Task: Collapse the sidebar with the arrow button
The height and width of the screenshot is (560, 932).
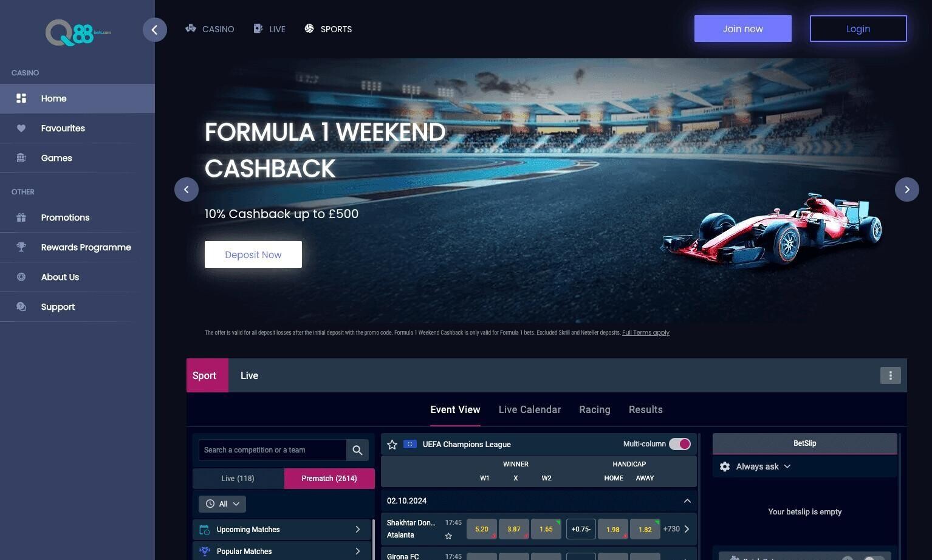Action: (155, 30)
